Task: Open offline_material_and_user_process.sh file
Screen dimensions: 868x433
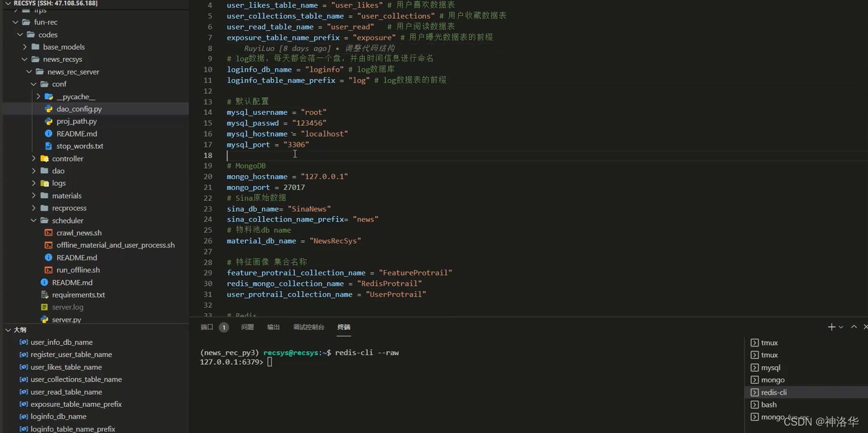Action: (x=116, y=245)
